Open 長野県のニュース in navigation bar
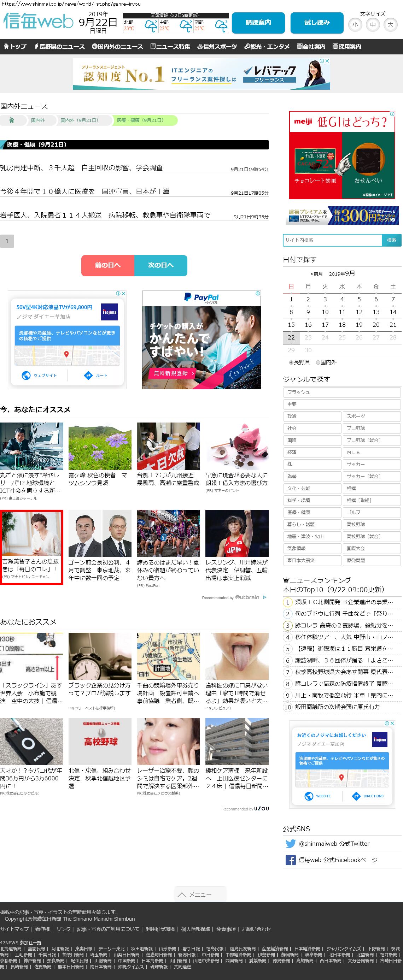 [59, 46]
